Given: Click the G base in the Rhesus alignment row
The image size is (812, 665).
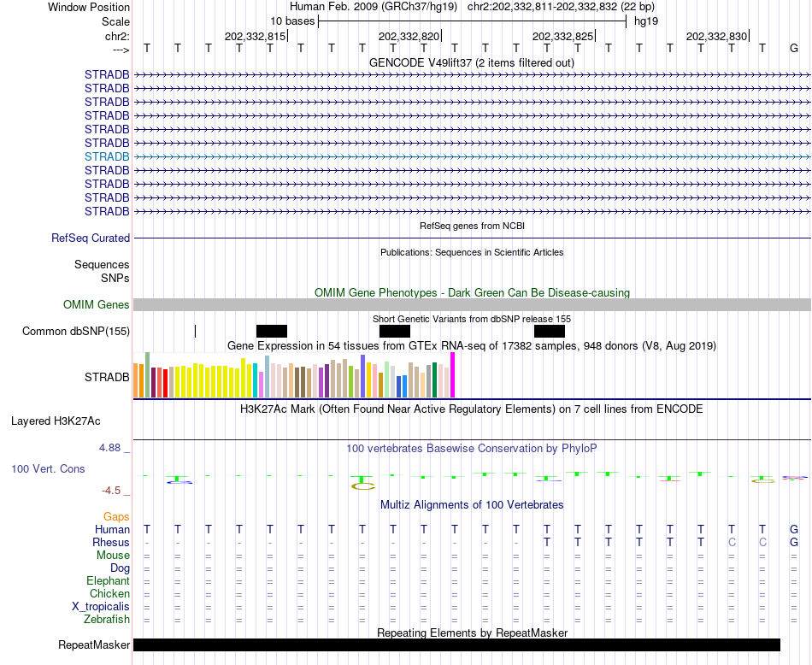Looking at the screenshot, I should [x=793, y=542].
